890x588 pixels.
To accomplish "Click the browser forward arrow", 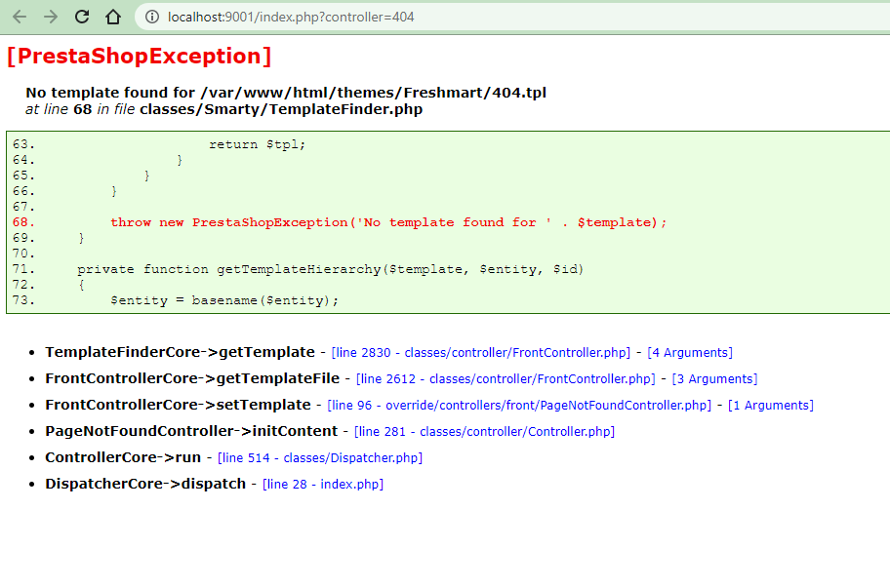I will [51, 17].
